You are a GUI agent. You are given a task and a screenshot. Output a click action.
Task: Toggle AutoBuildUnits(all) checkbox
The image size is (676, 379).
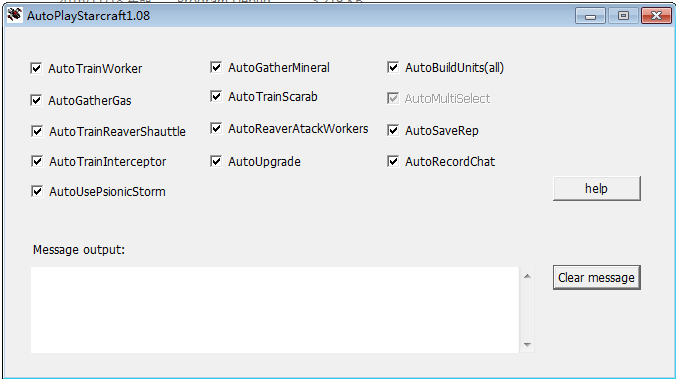(x=393, y=67)
